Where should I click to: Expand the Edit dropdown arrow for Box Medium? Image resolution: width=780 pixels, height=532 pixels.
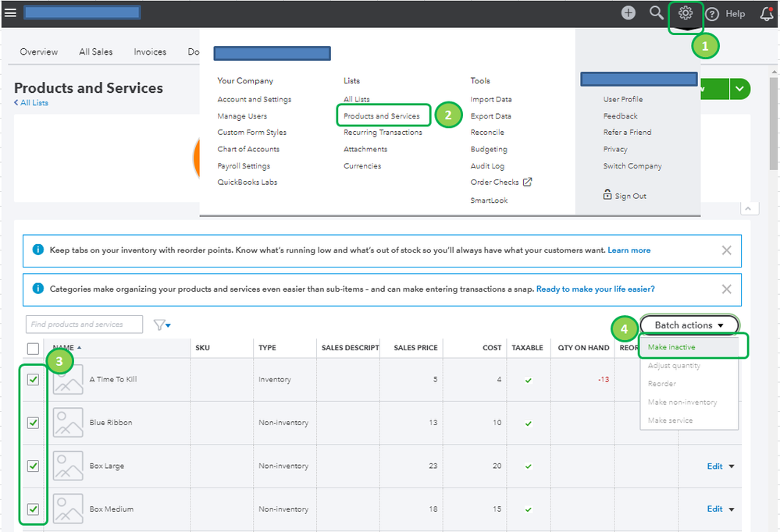pos(732,509)
